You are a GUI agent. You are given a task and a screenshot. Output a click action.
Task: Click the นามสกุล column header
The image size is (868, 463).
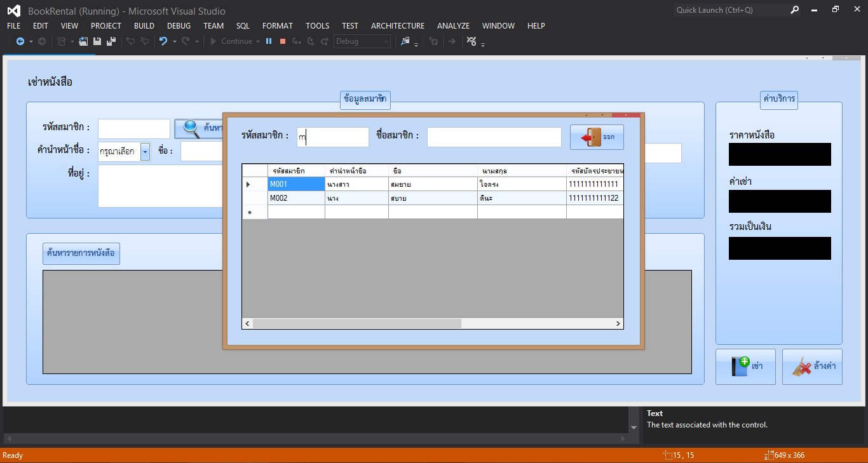522,171
